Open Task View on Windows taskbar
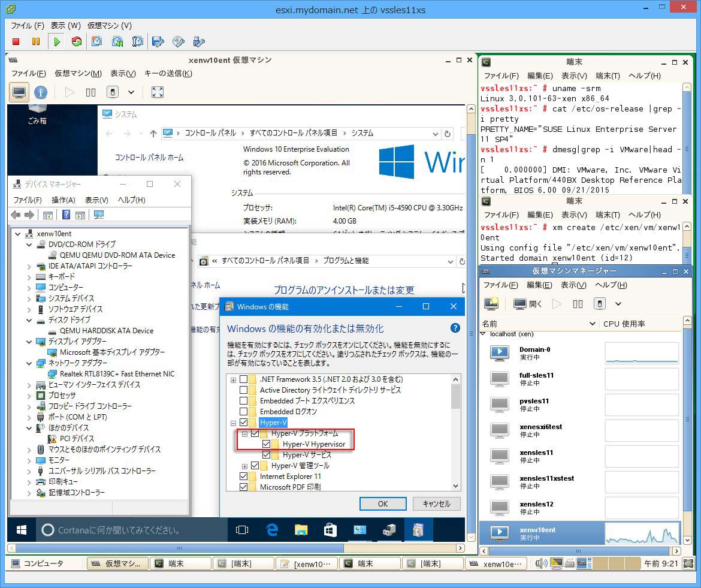This screenshot has width=701, height=588. (x=242, y=530)
